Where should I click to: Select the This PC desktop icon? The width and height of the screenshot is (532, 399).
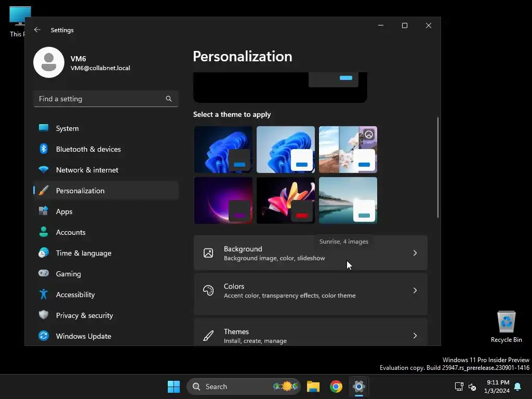tap(18, 21)
